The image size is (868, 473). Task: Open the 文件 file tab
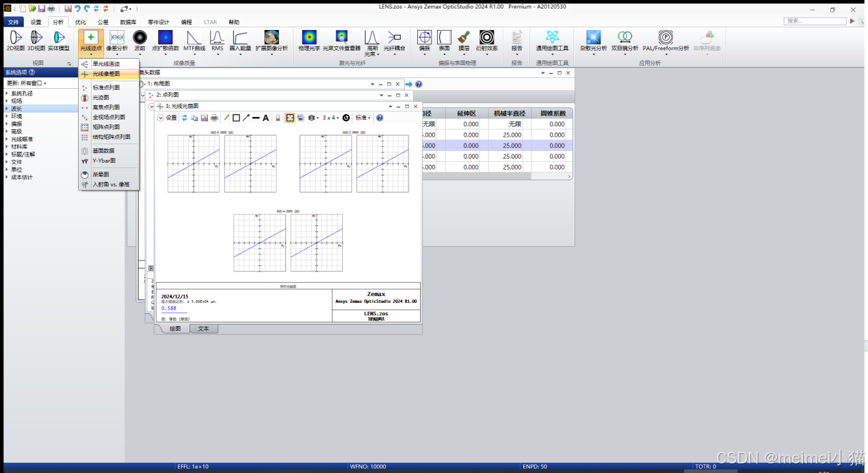coord(14,22)
